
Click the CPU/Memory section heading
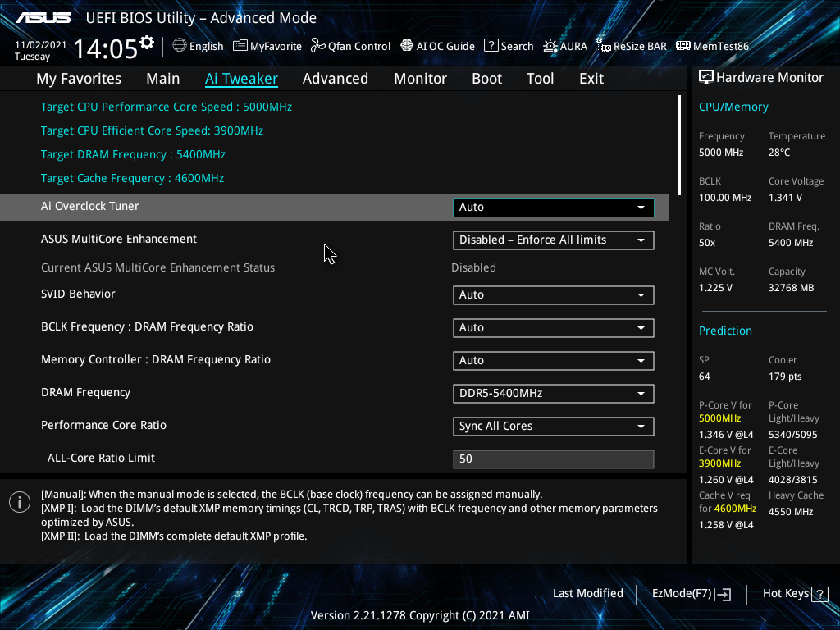733,107
